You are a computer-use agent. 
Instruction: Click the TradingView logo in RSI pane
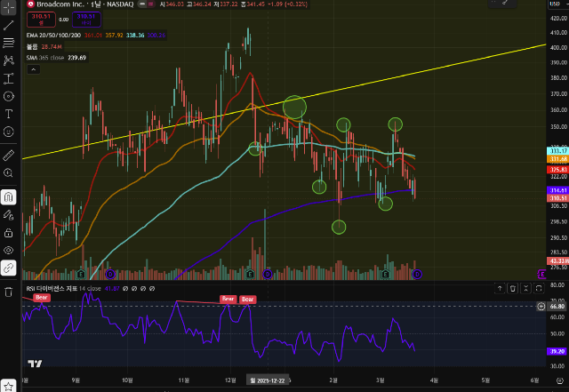pyautogui.click(x=35, y=364)
